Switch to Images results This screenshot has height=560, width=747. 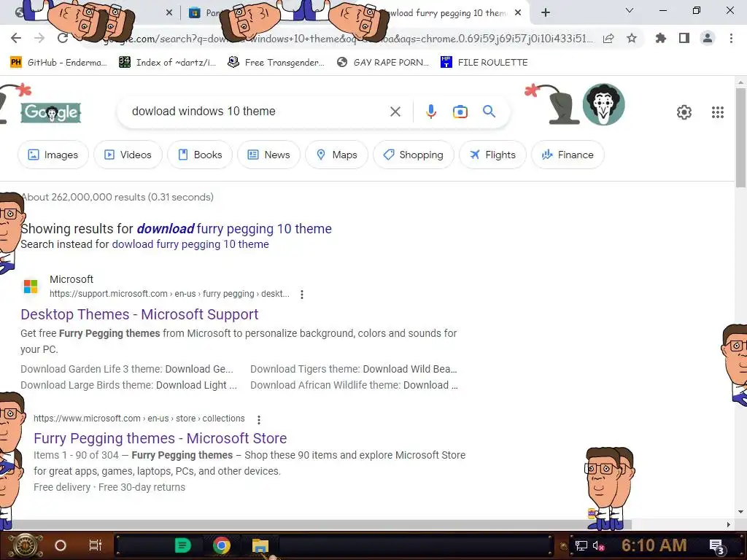tap(53, 155)
